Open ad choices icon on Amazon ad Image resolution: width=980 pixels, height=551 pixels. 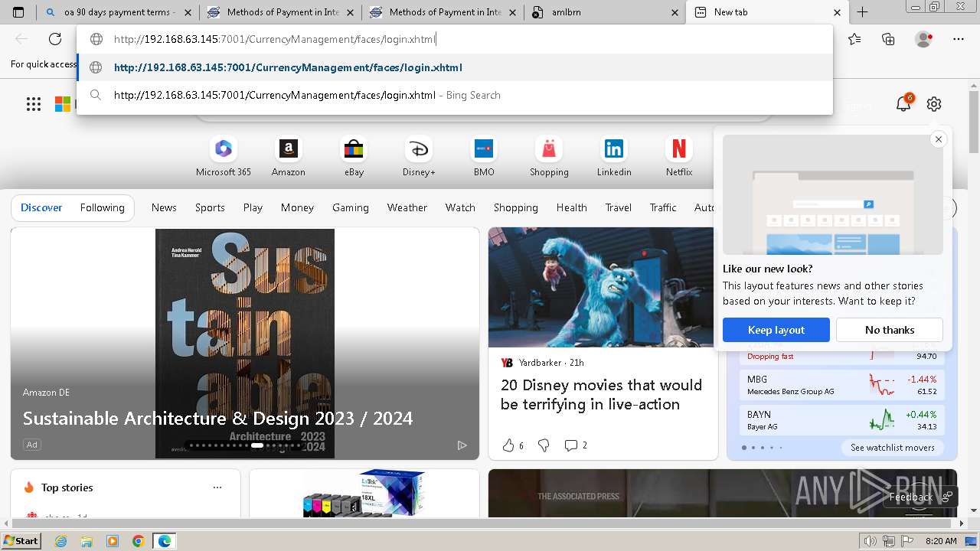[x=462, y=445]
